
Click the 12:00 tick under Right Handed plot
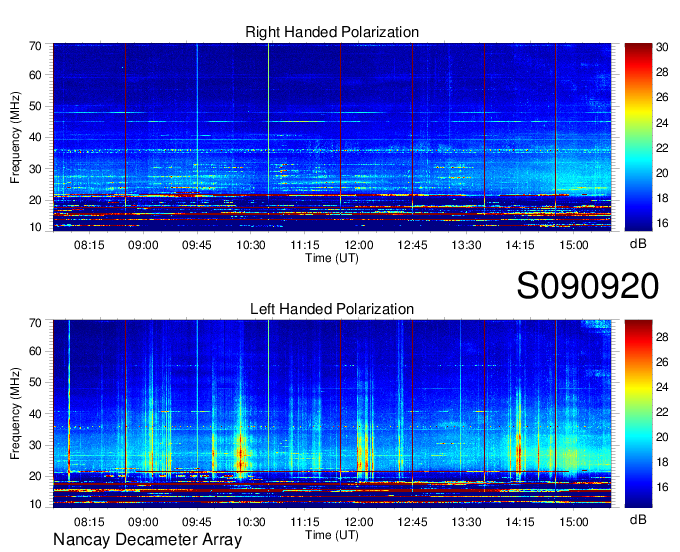pyautogui.click(x=358, y=245)
